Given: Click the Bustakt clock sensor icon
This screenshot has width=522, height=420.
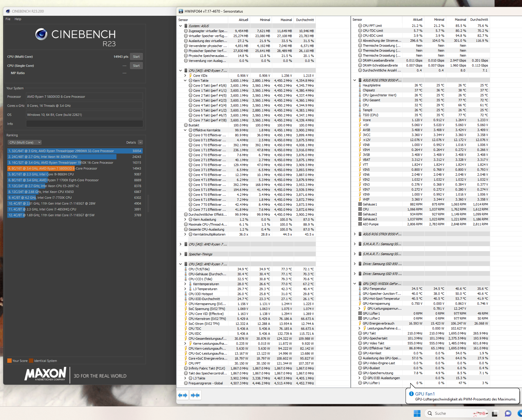Looking at the screenshot, I should [186, 125].
